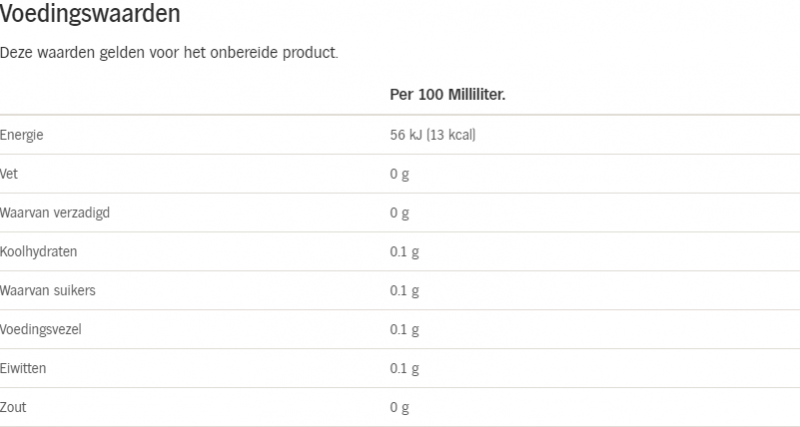Click the Voedingswaarden heading
This screenshot has width=800, height=427.
click(x=90, y=14)
